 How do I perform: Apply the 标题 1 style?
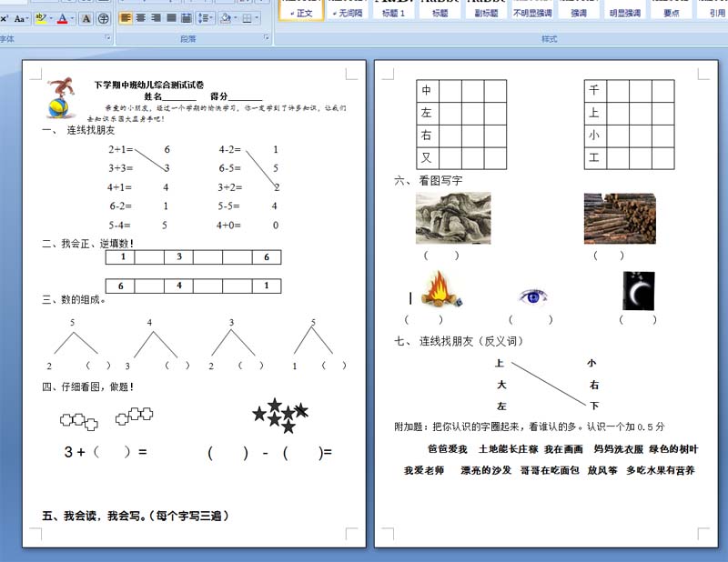[x=393, y=10]
